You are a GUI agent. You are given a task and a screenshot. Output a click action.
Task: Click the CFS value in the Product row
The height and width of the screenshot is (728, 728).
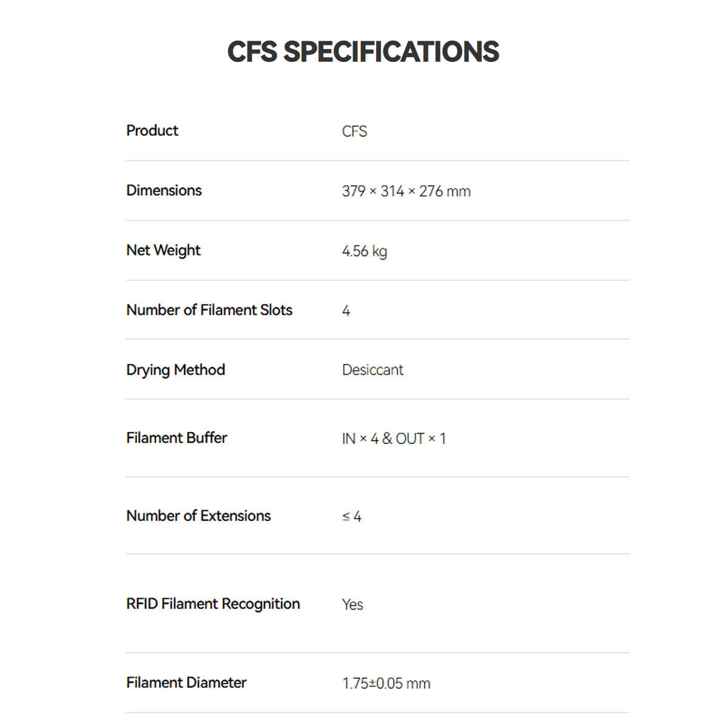(x=354, y=132)
